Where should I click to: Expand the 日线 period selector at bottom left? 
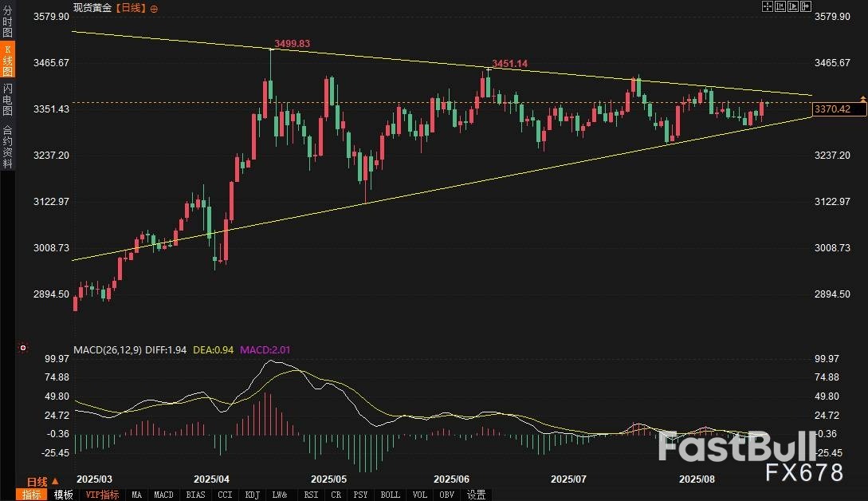(x=43, y=482)
